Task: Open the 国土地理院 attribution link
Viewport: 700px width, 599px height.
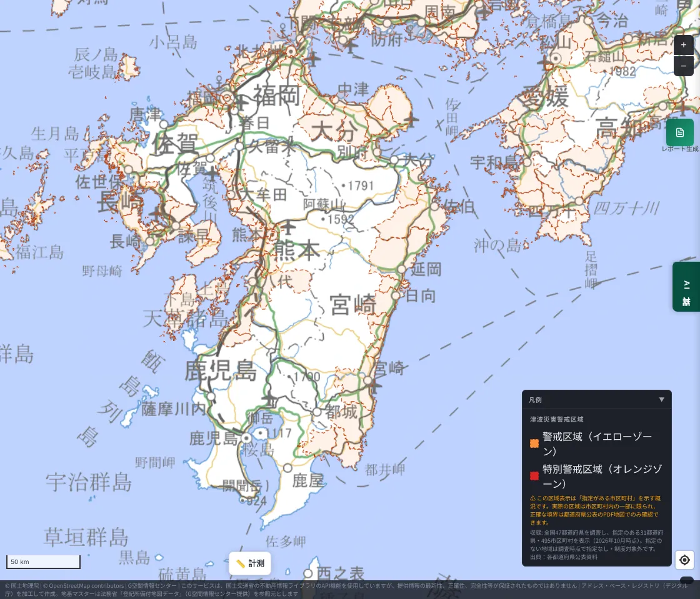Action: (x=24, y=586)
